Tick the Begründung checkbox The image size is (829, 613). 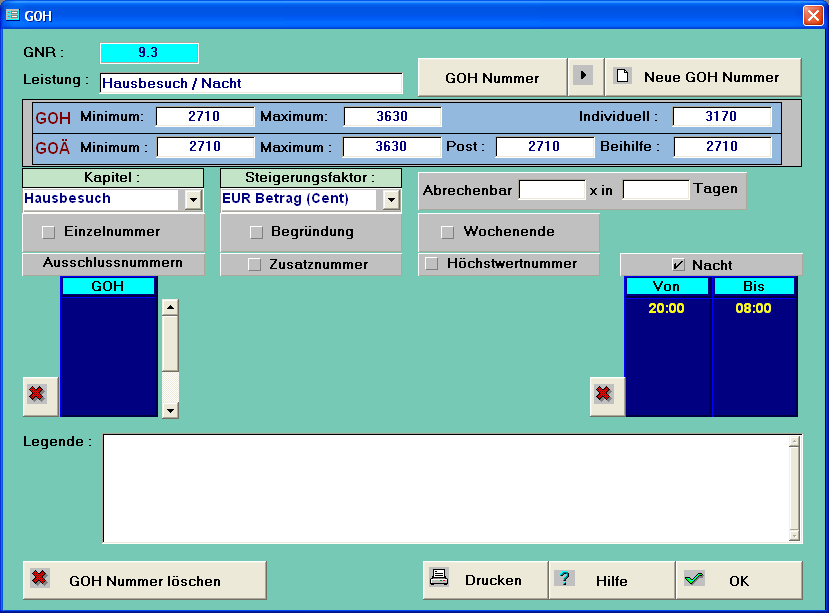255,232
